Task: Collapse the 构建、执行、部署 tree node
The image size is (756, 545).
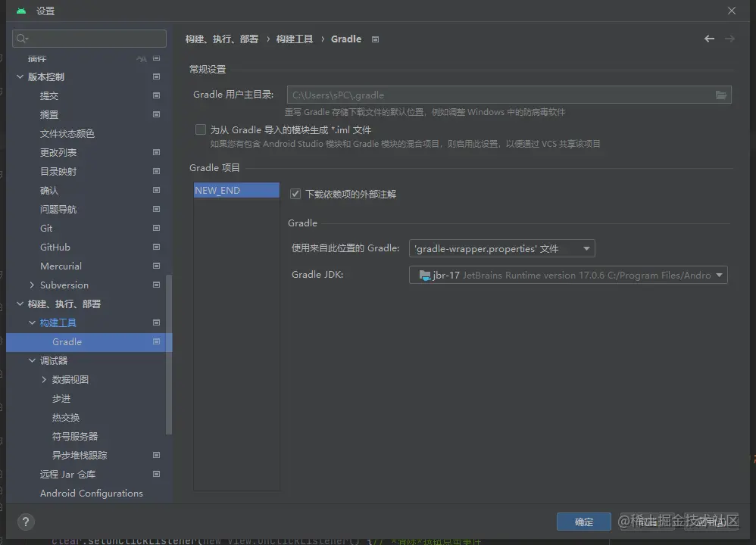Action: (20, 304)
